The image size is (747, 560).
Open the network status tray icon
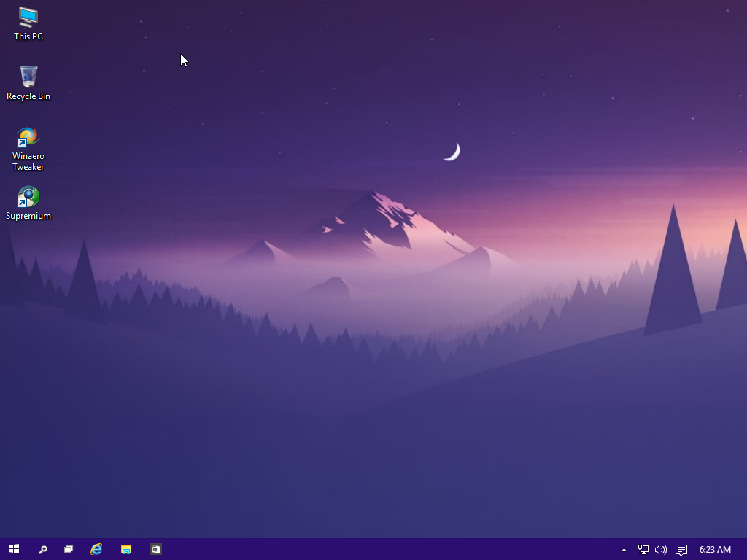tap(643, 550)
